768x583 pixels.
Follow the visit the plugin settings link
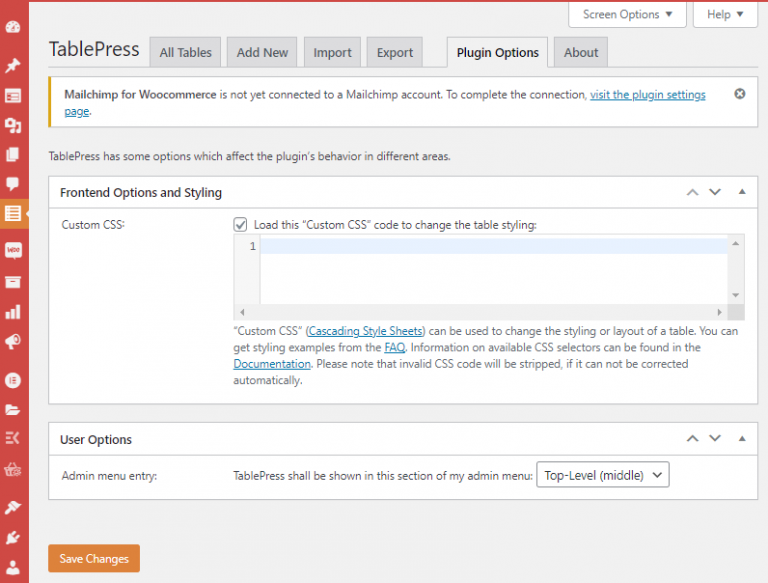(648, 95)
